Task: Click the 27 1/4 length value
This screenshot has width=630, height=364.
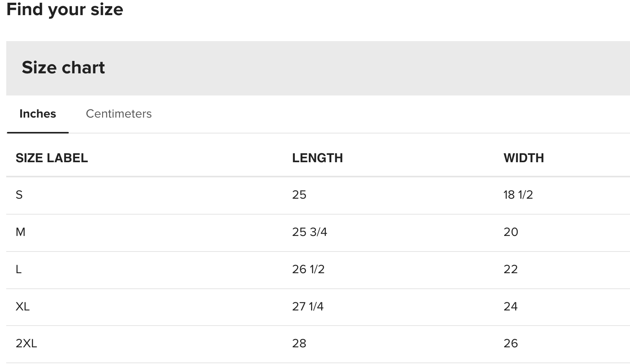Action: click(308, 307)
